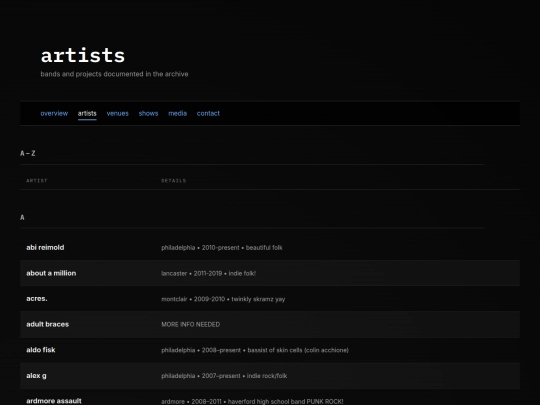Open the aldo fisk artist entry
This screenshot has width=540, height=405.
(x=41, y=350)
